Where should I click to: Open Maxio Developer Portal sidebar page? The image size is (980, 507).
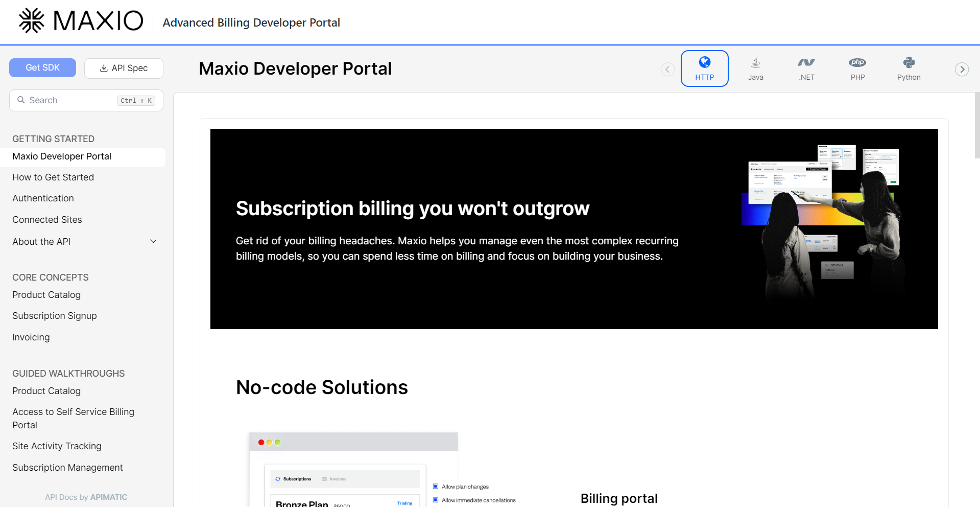(x=83, y=156)
